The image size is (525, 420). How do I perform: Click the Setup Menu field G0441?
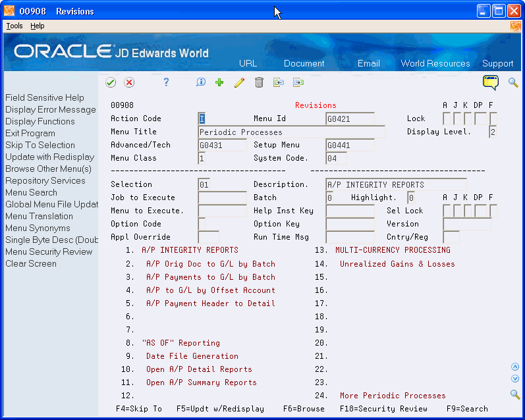[350, 145]
